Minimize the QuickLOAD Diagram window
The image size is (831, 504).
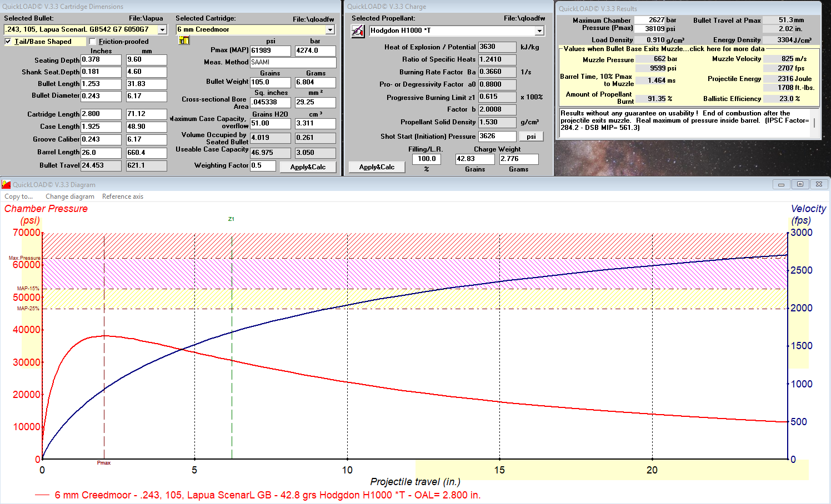click(781, 184)
